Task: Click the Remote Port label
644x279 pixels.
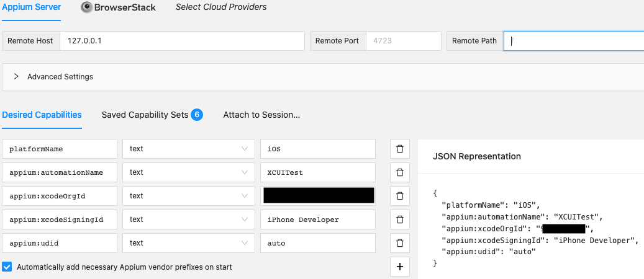Action: point(337,41)
